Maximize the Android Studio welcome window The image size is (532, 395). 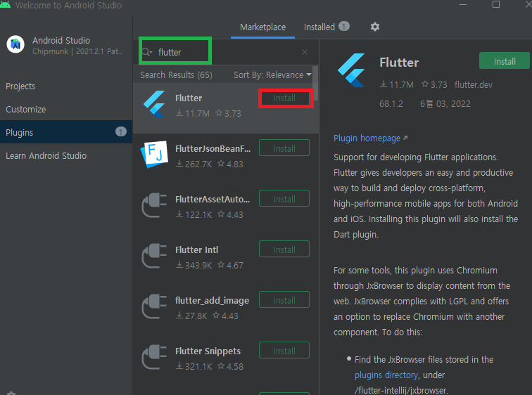pyautogui.click(x=495, y=4)
